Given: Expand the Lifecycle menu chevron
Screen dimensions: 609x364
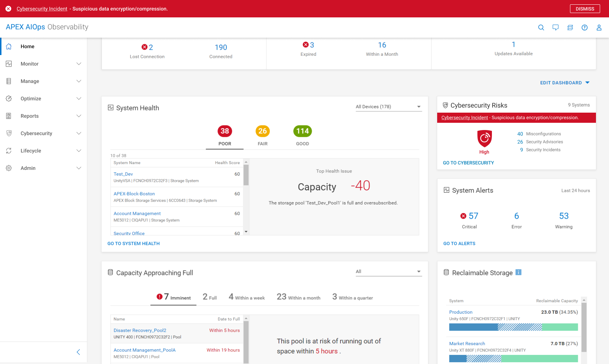Looking at the screenshot, I should pyautogui.click(x=79, y=151).
